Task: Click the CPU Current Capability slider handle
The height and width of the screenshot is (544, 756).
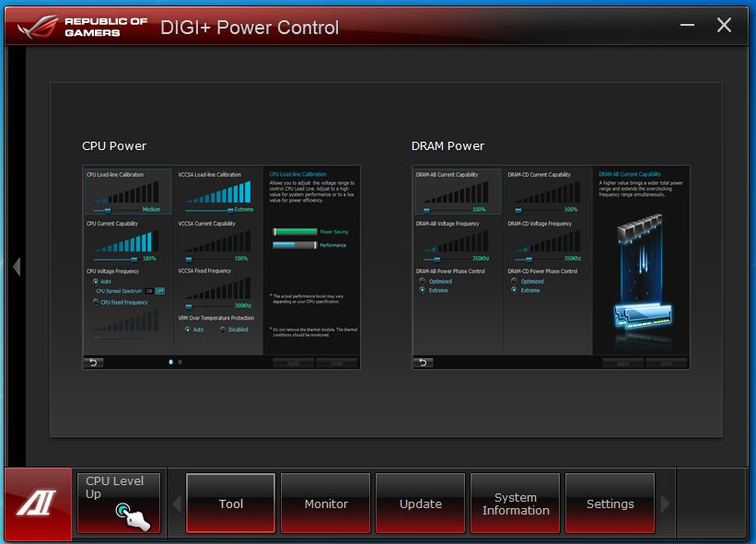Action: (134, 260)
